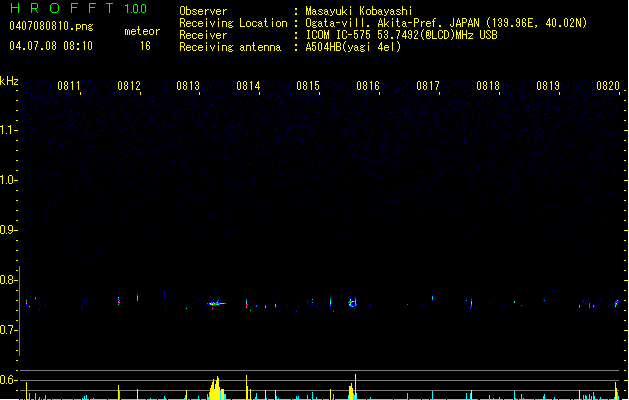This screenshot has width=629, height=400.
Task: Click observer name Masayuki Kobayashi
Action: coord(358,11)
